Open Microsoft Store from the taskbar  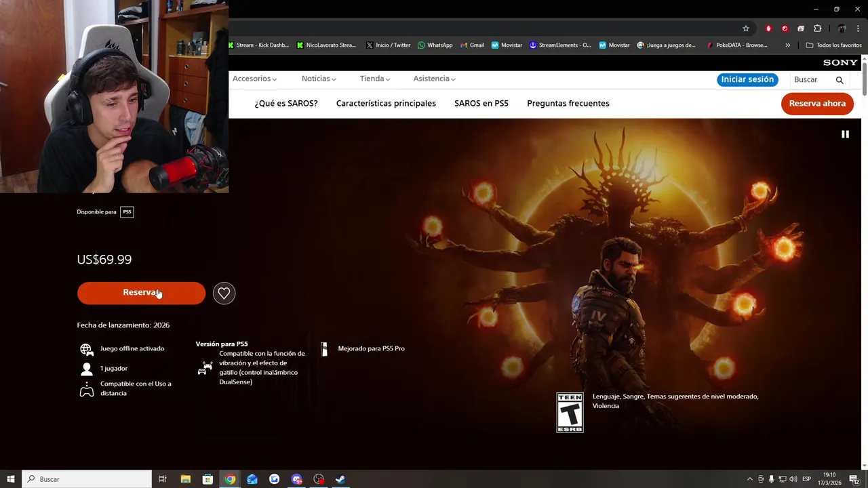pos(208,479)
